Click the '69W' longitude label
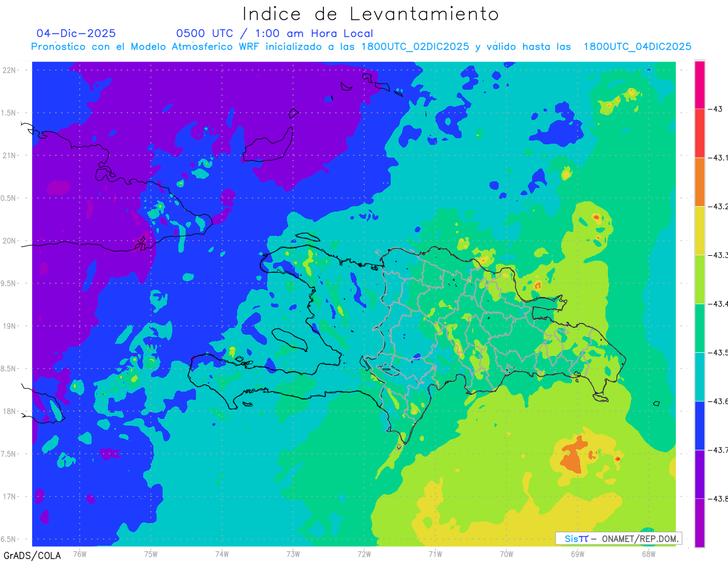 click(x=578, y=554)
